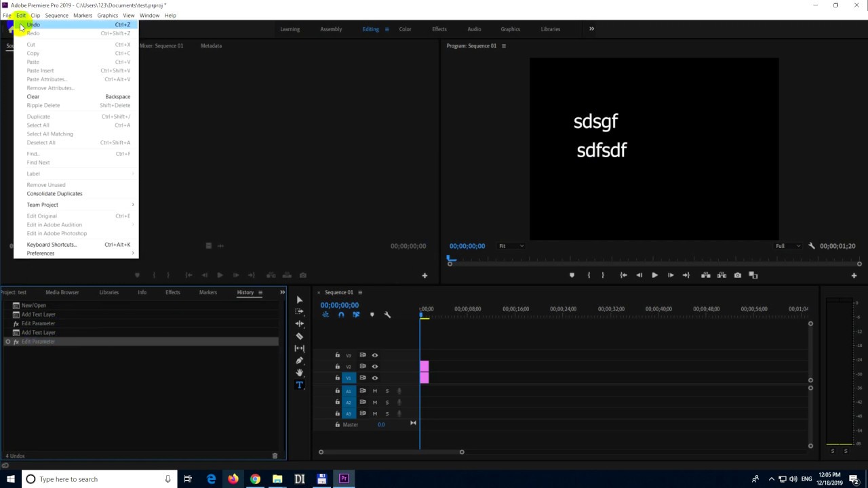Image resolution: width=868 pixels, height=488 pixels.
Task: Open Source monitor Button Editor plus
Action: tap(425, 275)
